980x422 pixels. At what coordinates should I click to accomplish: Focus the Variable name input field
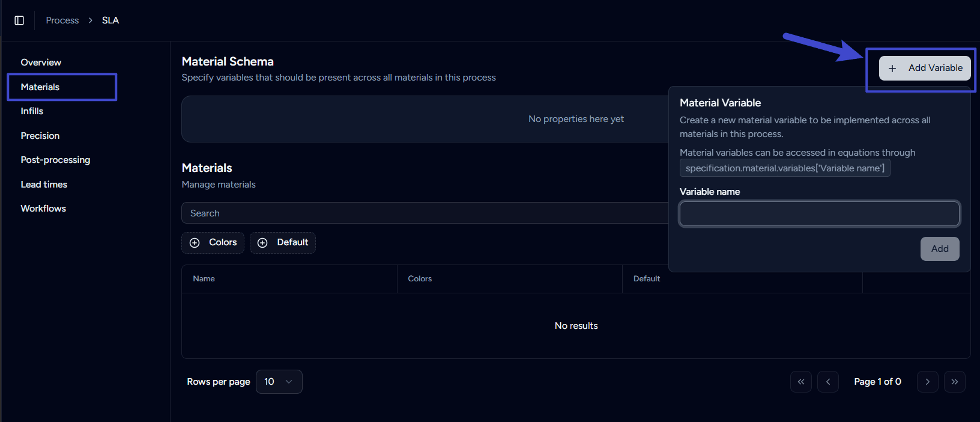pyautogui.click(x=819, y=213)
